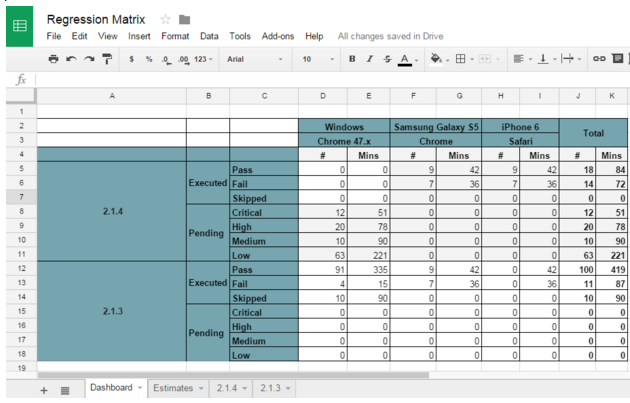Select the 2.1.4 version cell
This screenshot has height=403, width=630.
[112, 211]
